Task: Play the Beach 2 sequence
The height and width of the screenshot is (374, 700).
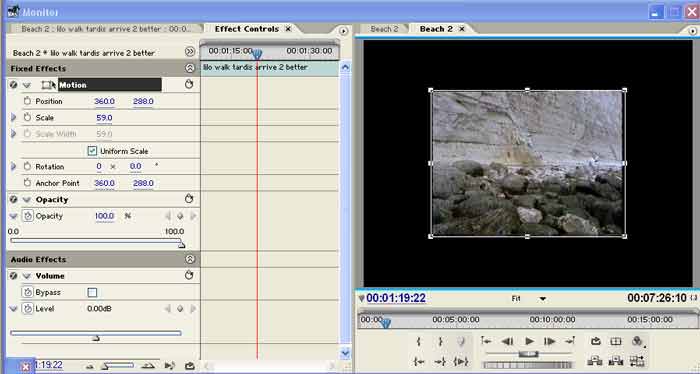Action: click(x=529, y=341)
